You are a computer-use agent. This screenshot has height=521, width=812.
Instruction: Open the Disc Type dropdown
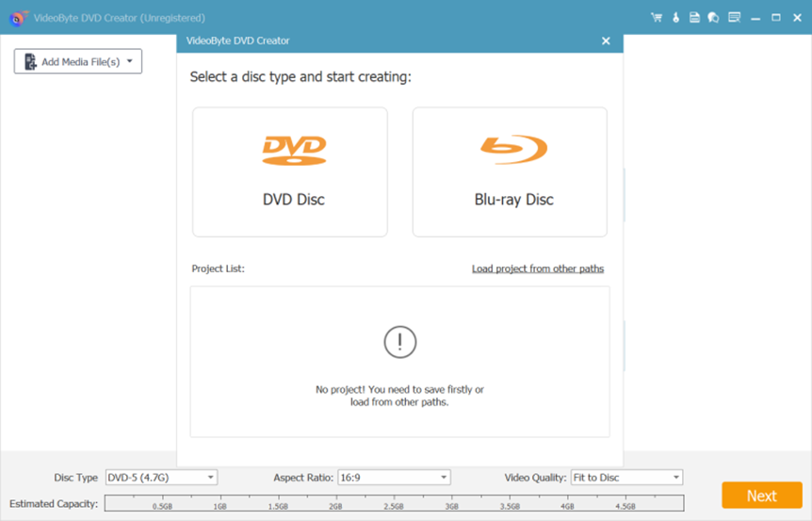(162, 478)
